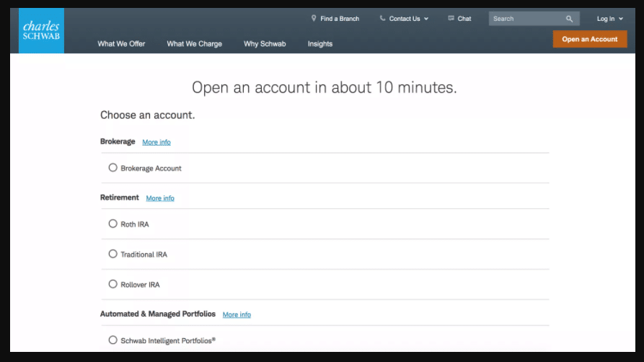Expand the Log In dropdown arrow

click(621, 19)
